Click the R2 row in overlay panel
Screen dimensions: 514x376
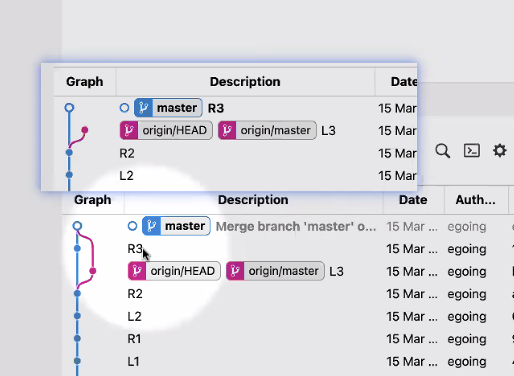pyautogui.click(x=235, y=153)
